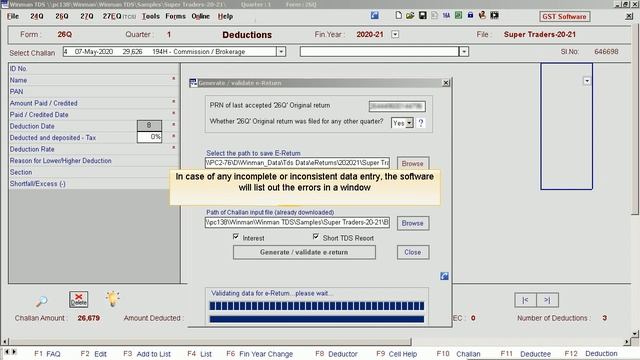Click F10 Challan shortcut
This screenshot has height=360, width=640.
(x=458, y=354)
